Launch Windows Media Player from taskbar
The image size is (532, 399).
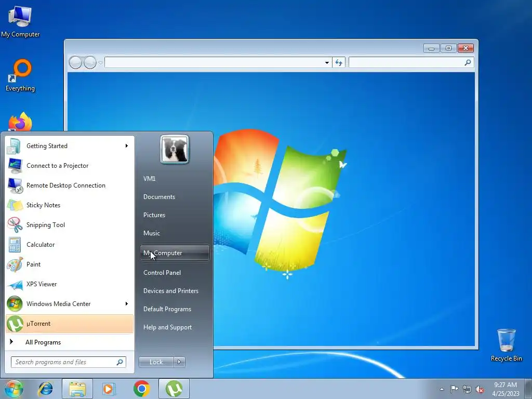[109, 389]
